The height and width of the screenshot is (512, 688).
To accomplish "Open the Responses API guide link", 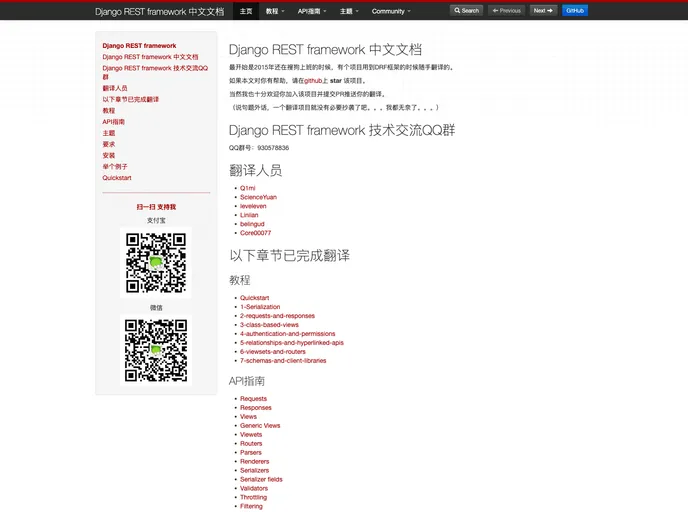I will click(x=256, y=408).
